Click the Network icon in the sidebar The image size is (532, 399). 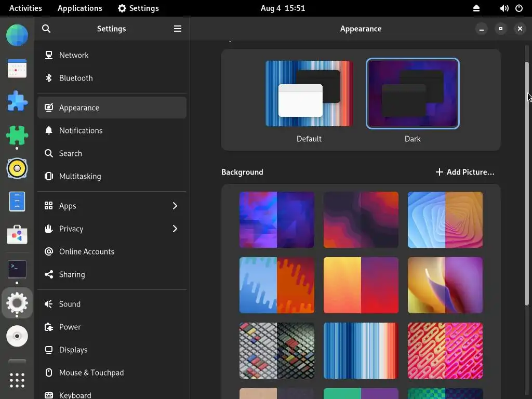click(x=49, y=55)
